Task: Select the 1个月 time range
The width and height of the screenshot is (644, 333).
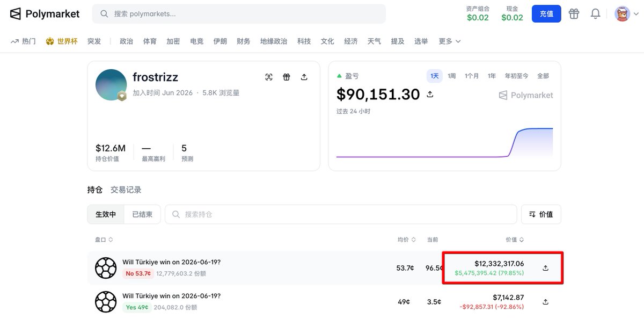Action: (x=472, y=76)
